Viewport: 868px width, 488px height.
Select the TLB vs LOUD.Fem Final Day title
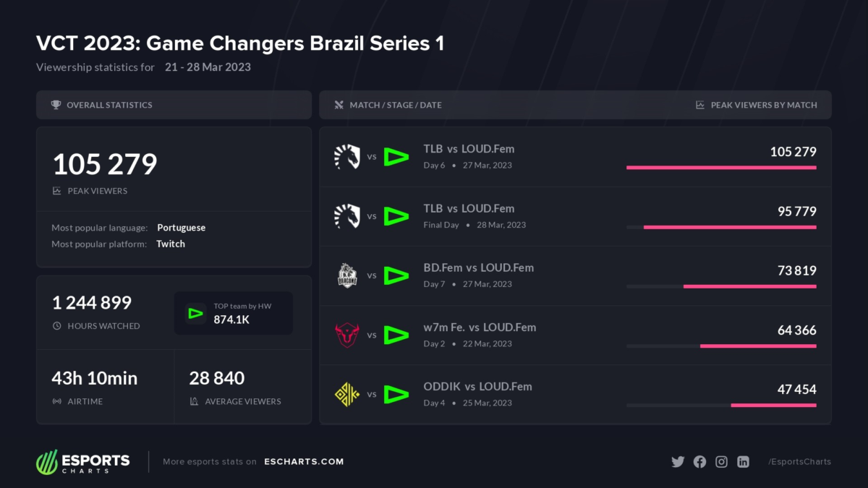pyautogui.click(x=469, y=209)
